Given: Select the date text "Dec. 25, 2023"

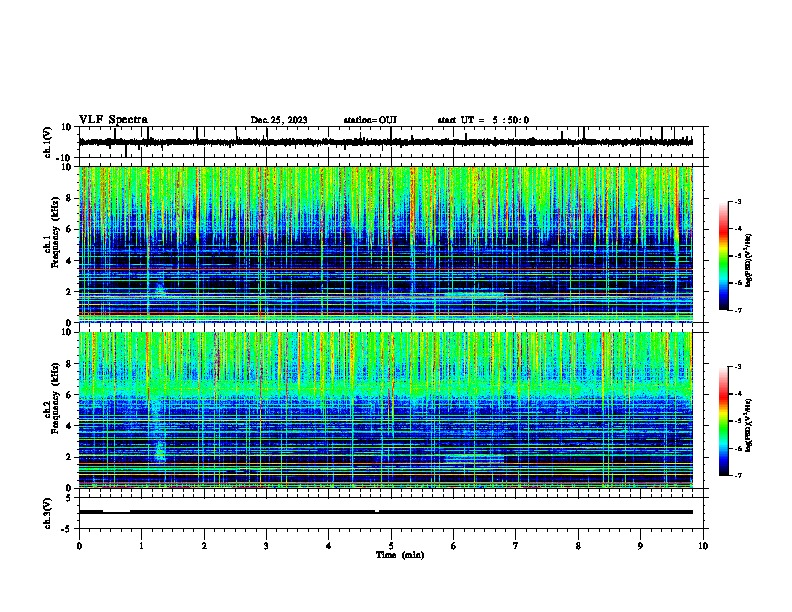Looking at the screenshot, I should [x=279, y=120].
